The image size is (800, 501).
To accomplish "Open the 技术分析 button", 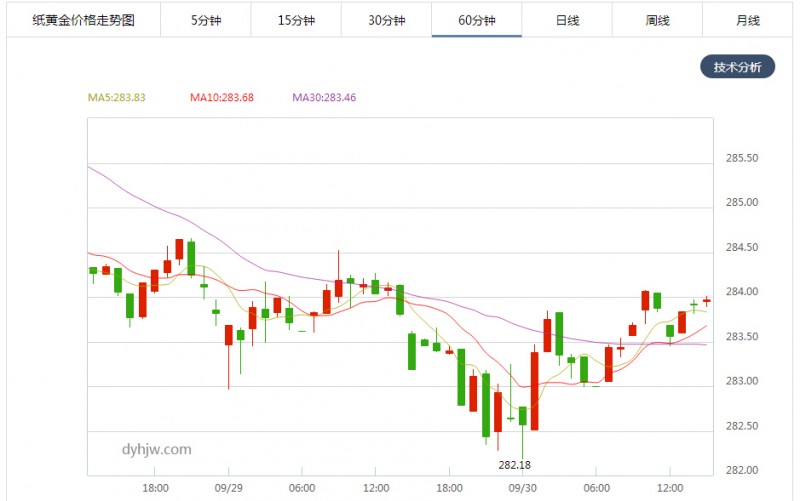I will (x=737, y=68).
